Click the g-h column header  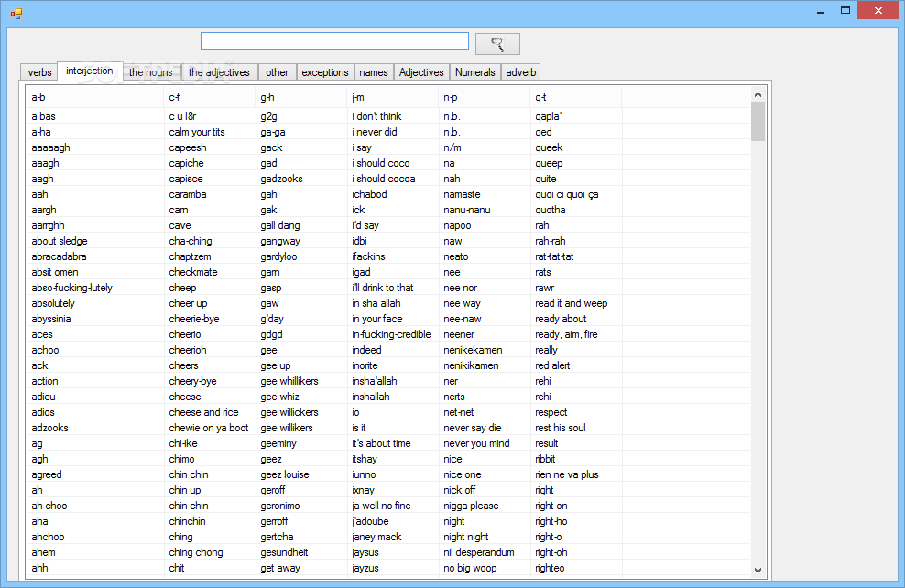(300, 97)
